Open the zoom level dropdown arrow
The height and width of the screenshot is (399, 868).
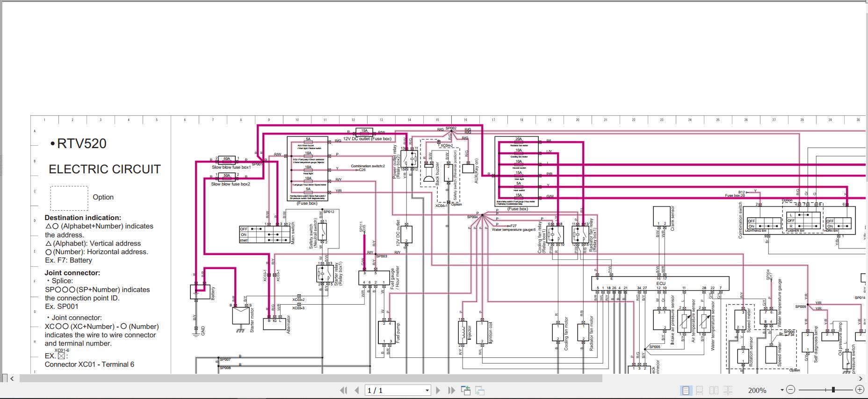point(782,390)
